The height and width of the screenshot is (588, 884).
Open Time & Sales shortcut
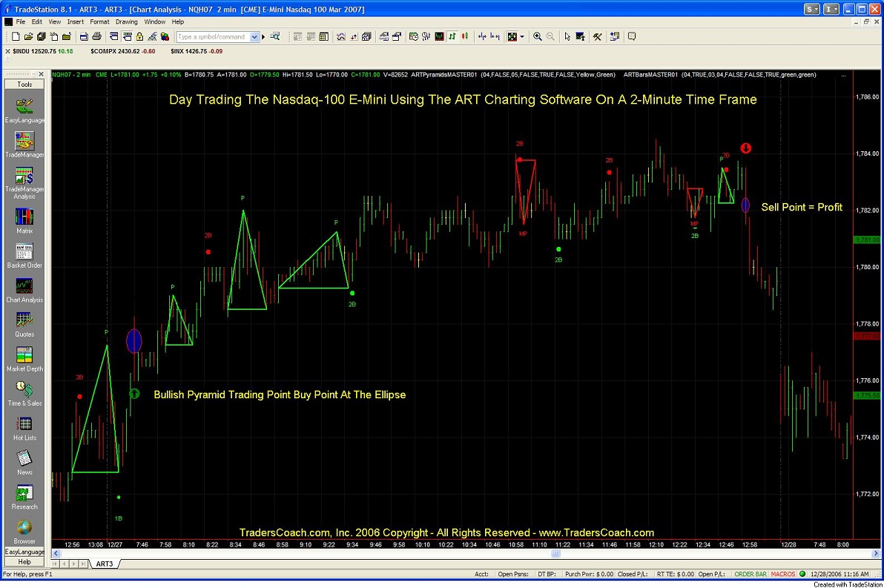pyautogui.click(x=24, y=393)
